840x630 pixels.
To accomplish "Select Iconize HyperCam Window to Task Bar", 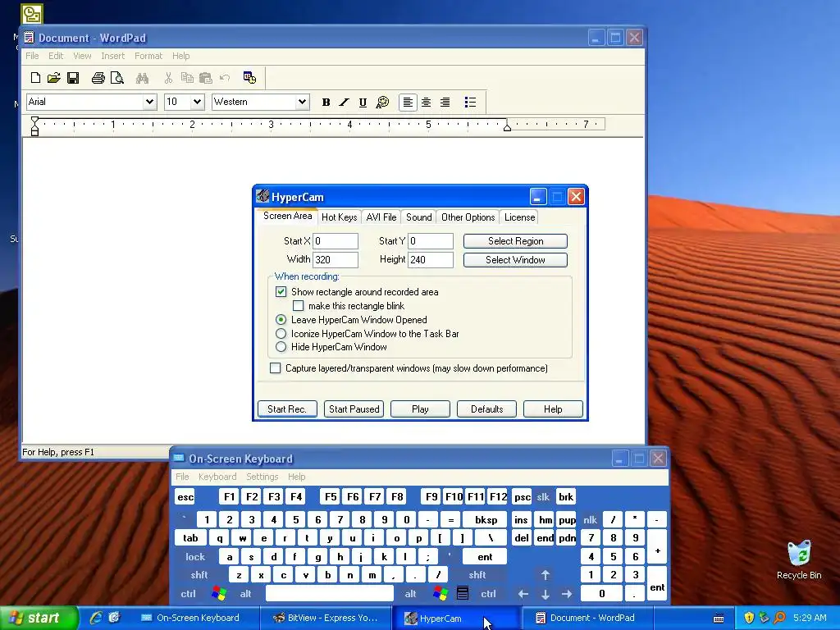I will (281, 333).
